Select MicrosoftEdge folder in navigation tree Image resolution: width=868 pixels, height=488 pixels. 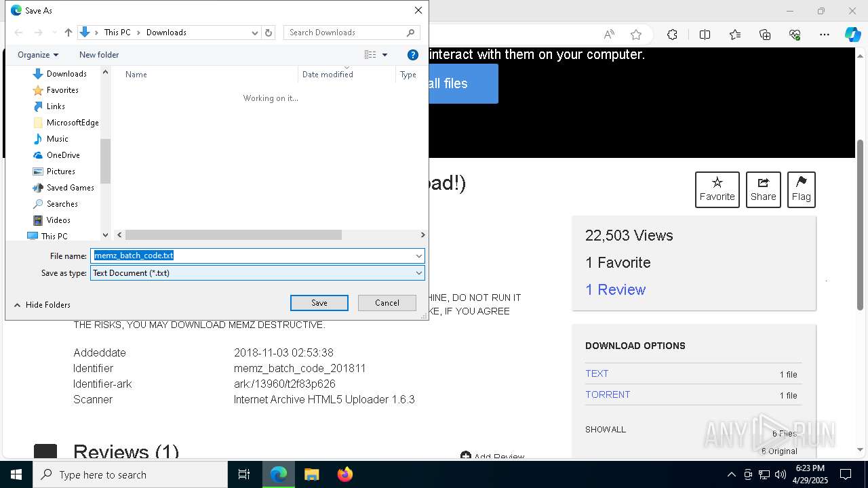tap(73, 123)
